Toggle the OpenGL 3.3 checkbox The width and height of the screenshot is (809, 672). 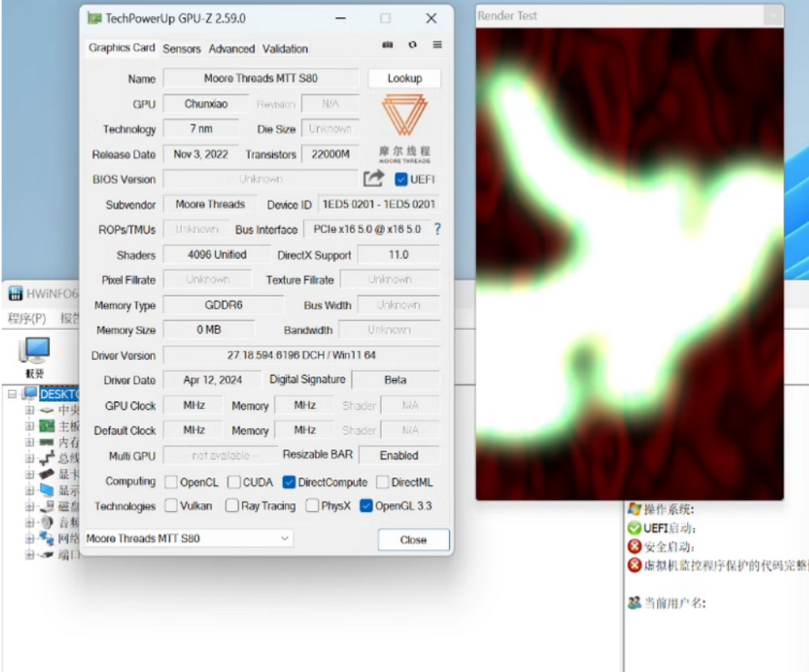366,505
